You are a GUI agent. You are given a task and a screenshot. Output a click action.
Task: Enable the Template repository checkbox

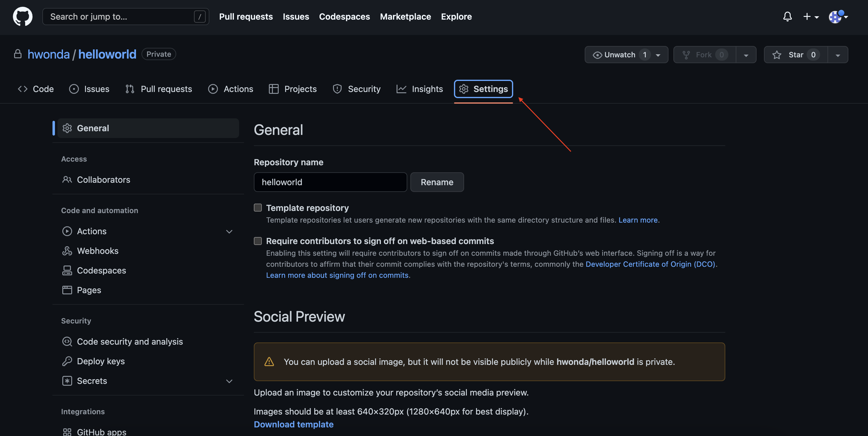click(258, 208)
